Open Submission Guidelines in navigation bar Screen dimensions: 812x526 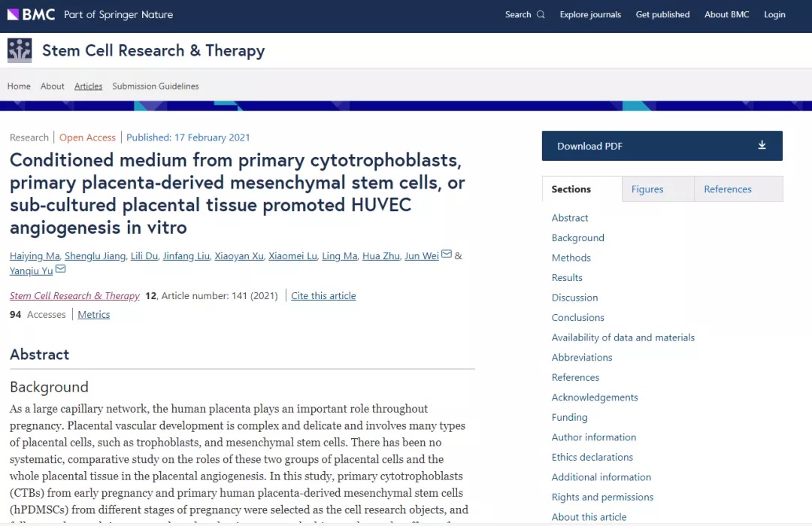coord(156,86)
